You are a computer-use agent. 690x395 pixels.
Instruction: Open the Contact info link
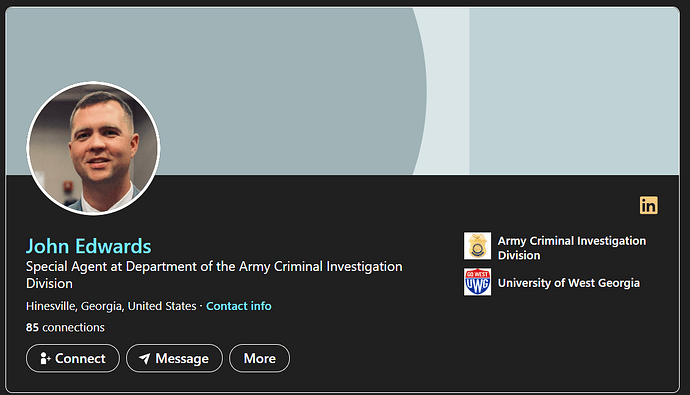click(239, 306)
